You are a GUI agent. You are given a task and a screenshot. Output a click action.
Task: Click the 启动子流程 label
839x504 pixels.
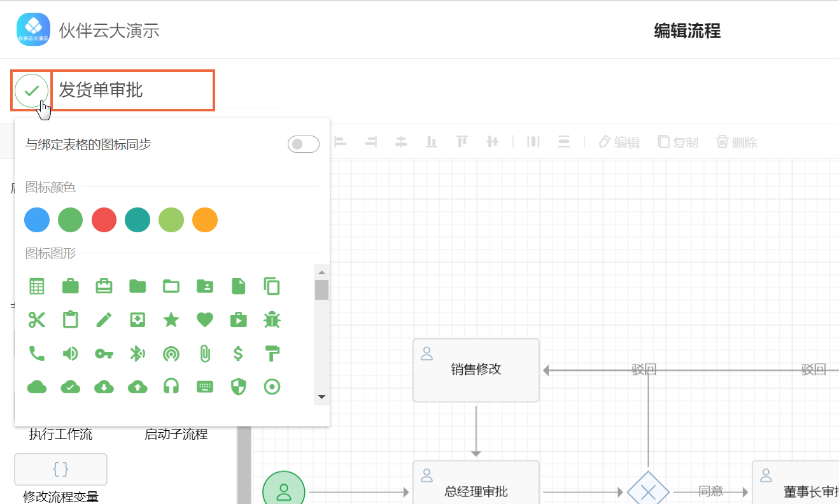(x=176, y=434)
